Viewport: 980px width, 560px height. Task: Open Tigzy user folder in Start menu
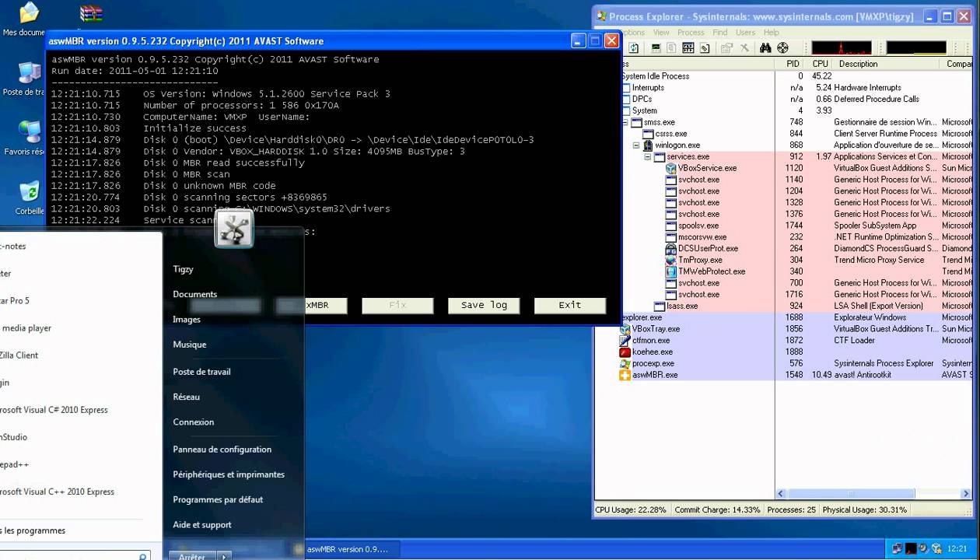tap(183, 269)
